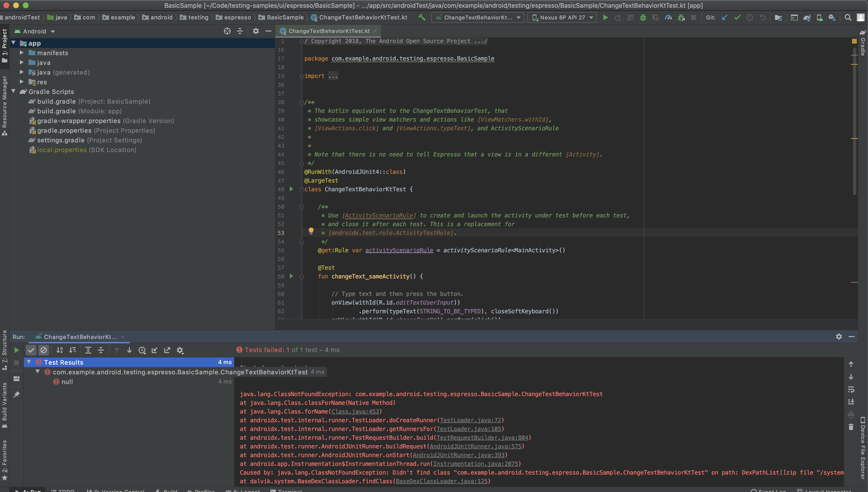Viewport: 868px width, 492px height.
Task: Click Git Rollback undo icon
Action: coord(763,18)
